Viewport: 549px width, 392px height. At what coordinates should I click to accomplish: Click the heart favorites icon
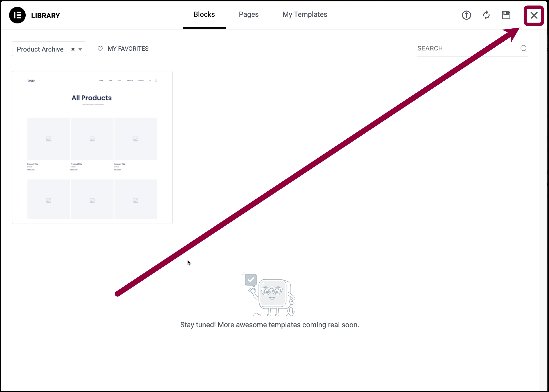(x=101, y=48)
